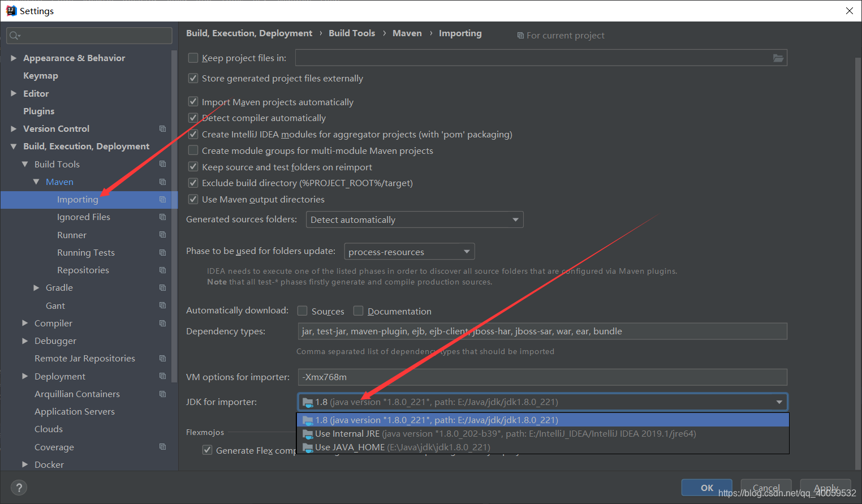The width and height of the screenshot is (862, 504).
Task: Expand the Compiler node
Action: pyautogui.click(x=25, y=323)
